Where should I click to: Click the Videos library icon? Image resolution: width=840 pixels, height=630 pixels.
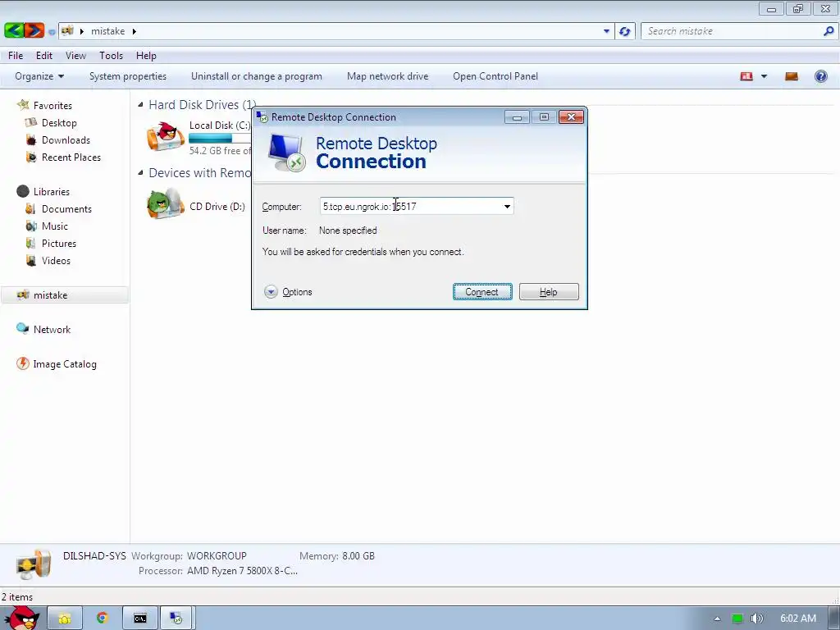[31, 260]
